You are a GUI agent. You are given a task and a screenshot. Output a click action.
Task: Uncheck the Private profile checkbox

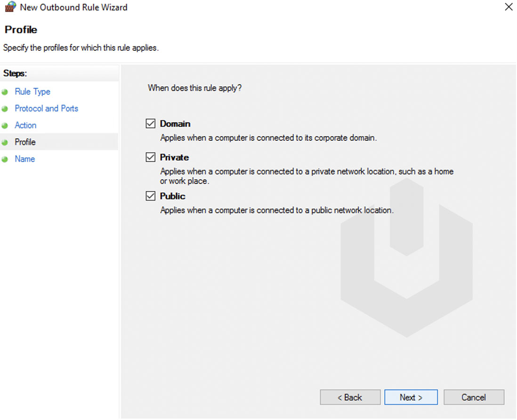pyautogui.click(x=150, y=157)
